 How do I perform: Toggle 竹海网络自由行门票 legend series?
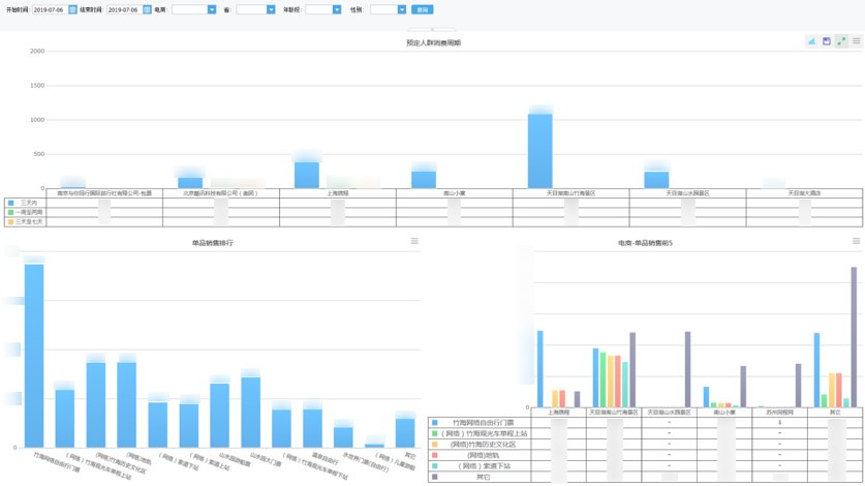click(478, 423)
